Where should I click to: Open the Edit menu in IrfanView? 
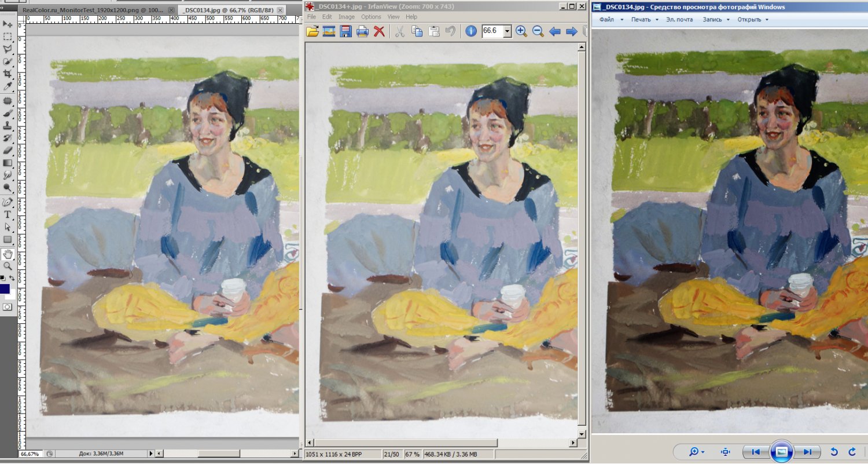point(327,17)
